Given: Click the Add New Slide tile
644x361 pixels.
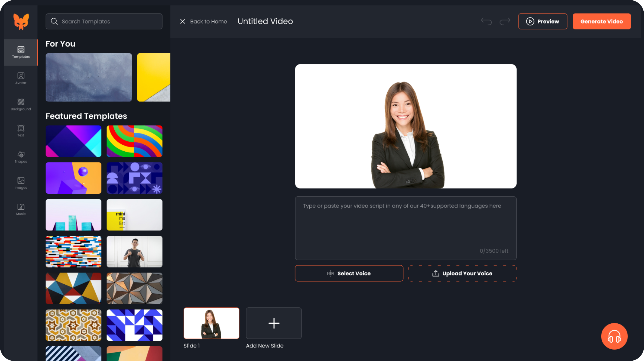Looking at the screenshot, I should [x=274, y=323].
